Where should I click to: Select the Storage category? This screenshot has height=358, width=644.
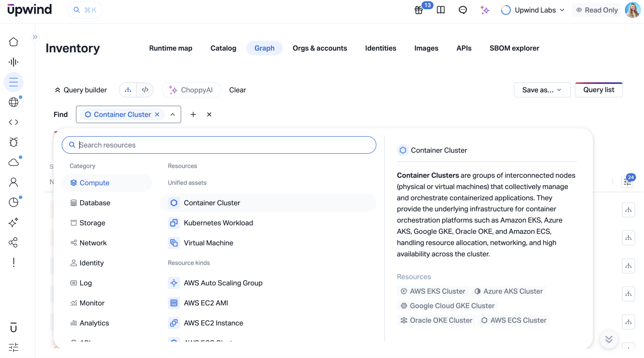pyautogui.click(x=107, y=223)
